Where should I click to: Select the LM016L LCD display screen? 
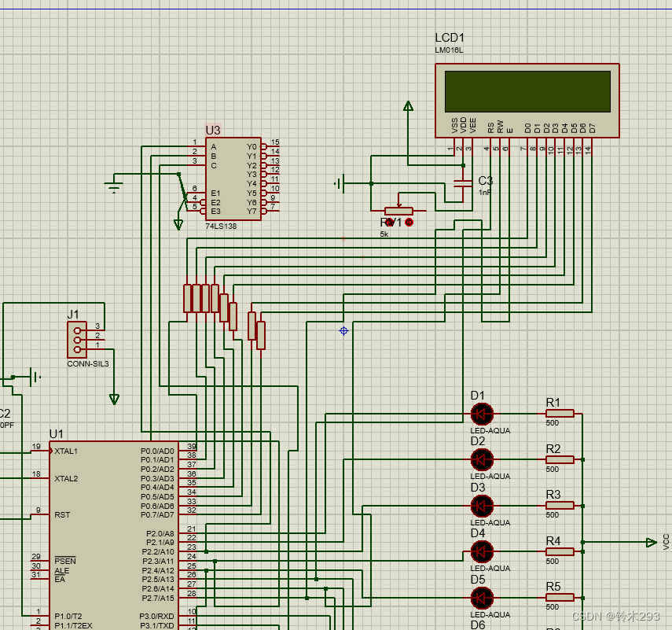pyautogui.click(x=527, y=92)
